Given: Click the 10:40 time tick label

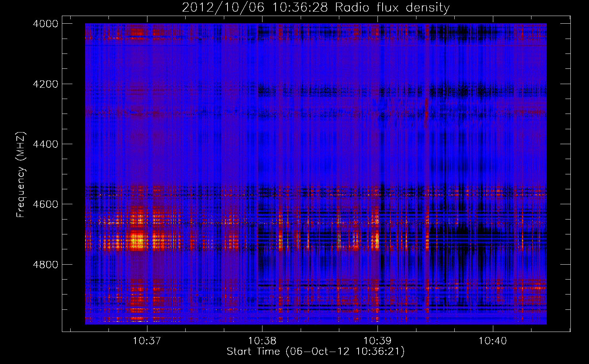Looking at the screenshot, I should coord(493,341).
